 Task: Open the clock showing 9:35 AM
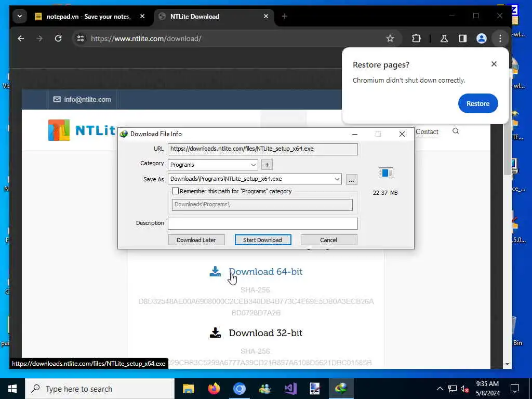[487, 389]
